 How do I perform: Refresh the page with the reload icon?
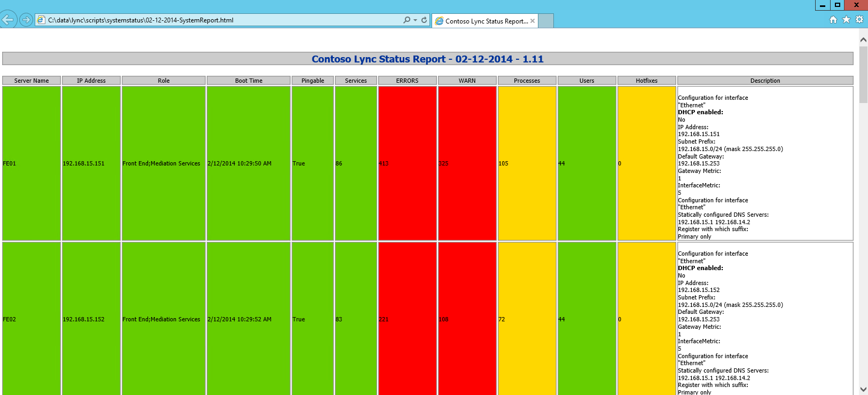[424, 20]
